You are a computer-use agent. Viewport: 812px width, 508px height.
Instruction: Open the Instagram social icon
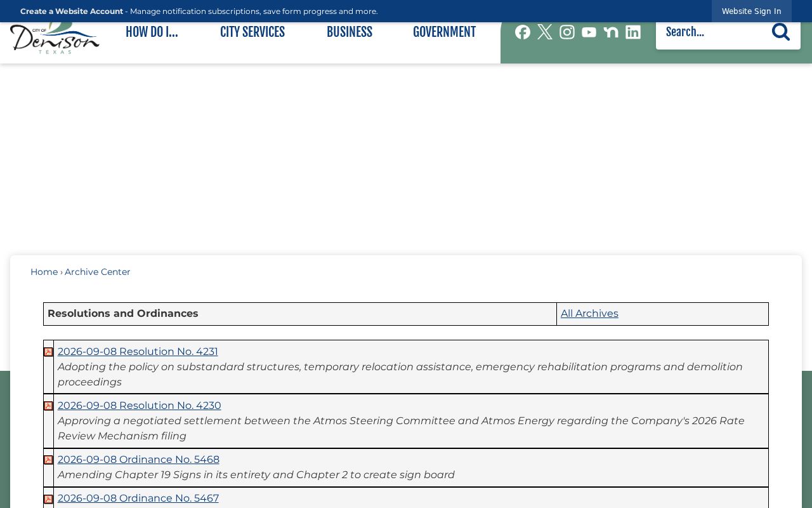[567, 32]
